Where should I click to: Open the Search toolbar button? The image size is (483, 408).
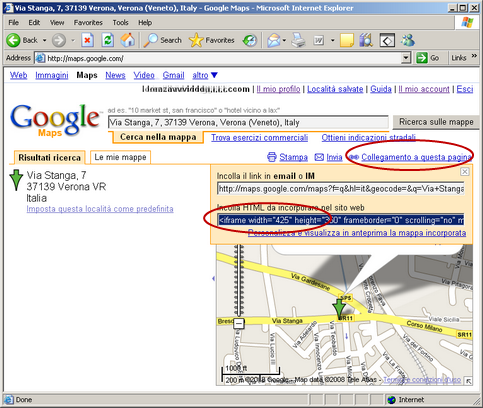pyautogui.click(x=163, y=40)
